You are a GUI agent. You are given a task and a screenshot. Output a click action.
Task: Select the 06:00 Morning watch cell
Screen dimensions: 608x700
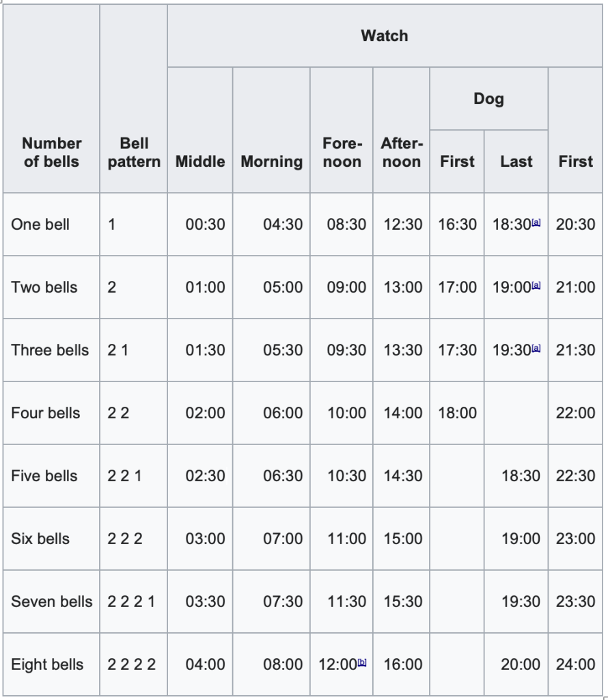point(283,413)
